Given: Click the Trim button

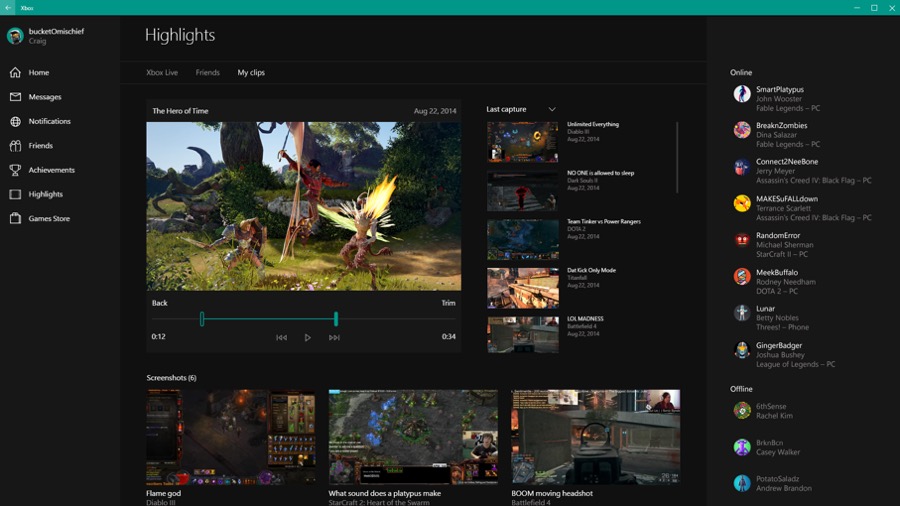Looking at the screenshot, I should [448, 303].
